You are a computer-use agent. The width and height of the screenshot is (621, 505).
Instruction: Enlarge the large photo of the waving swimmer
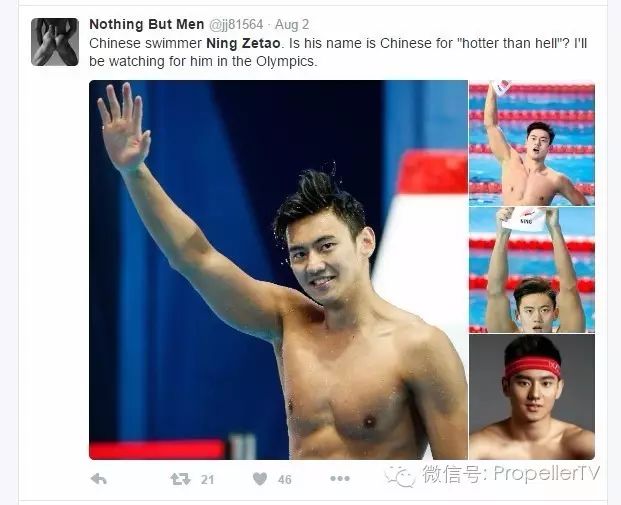(278, 270)
